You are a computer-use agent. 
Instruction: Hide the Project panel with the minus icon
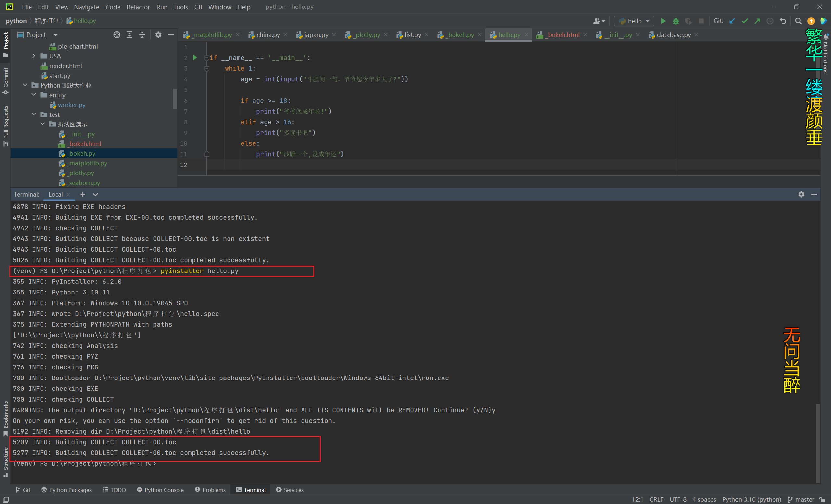[x=171, y=35]
